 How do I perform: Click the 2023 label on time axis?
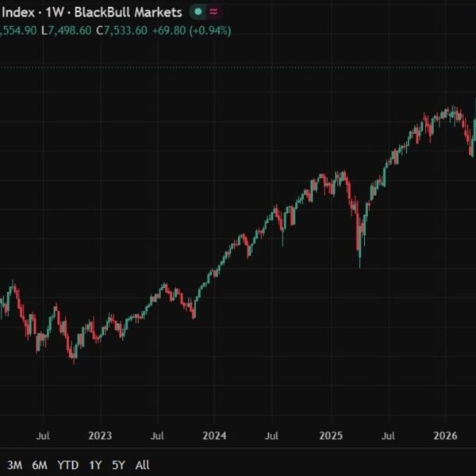100,436
